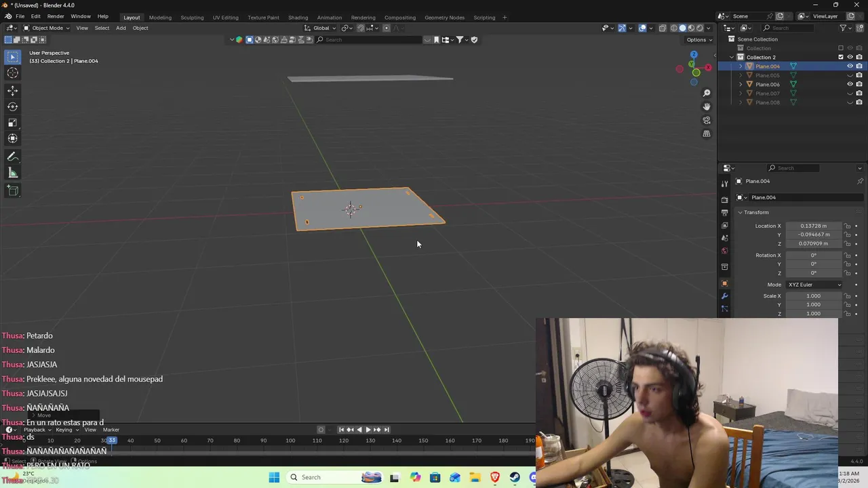868x488 pixels.
Task: Click Plane.004 modifier icon in outliner
Action: pyautogui.click(x=793, y=66)
